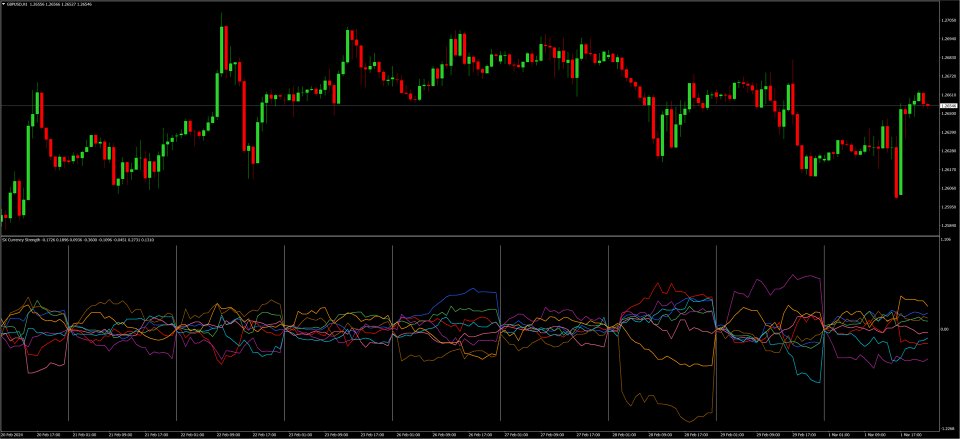Viewport: 960px width, 439px height.
Task: Click the triangle arrow before GBPUSD,H1
Action: (4, 4)
